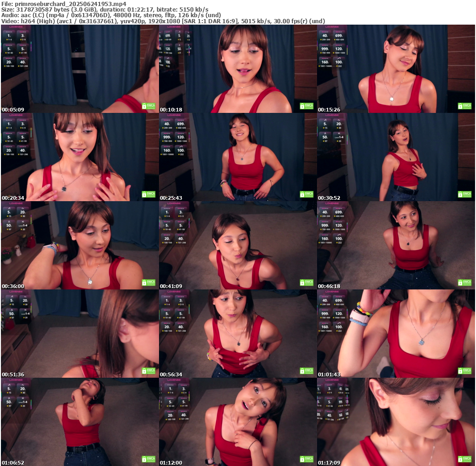The image size is (476, 466).
Task: Click the Lovense panel in the 00:41:09 frame
Action: click(174, 223)
